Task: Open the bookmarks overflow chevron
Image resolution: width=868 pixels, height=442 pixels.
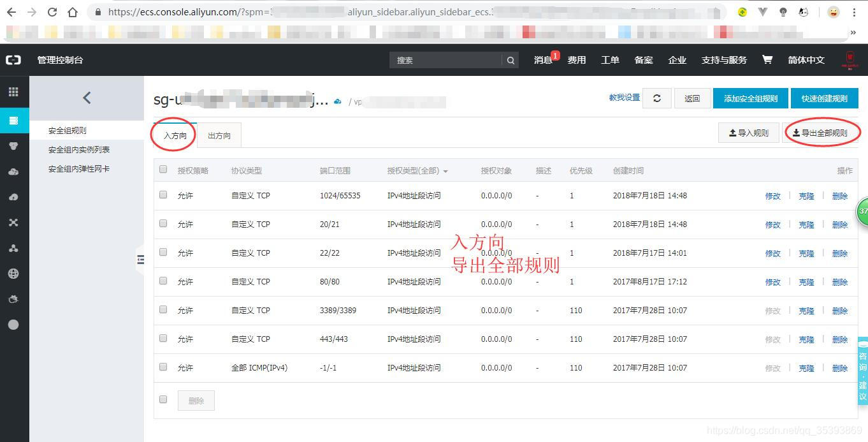Action: [853, 32]
